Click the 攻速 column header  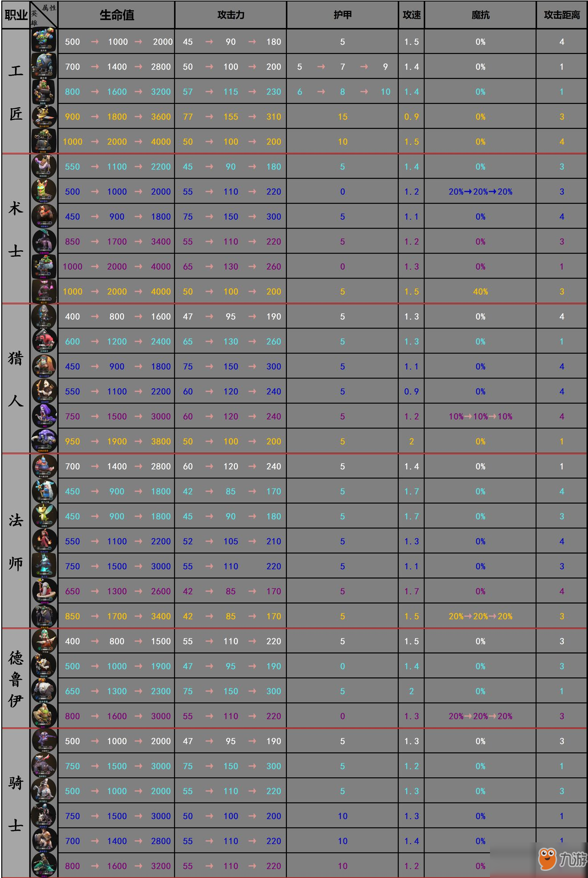coord(412,15)
